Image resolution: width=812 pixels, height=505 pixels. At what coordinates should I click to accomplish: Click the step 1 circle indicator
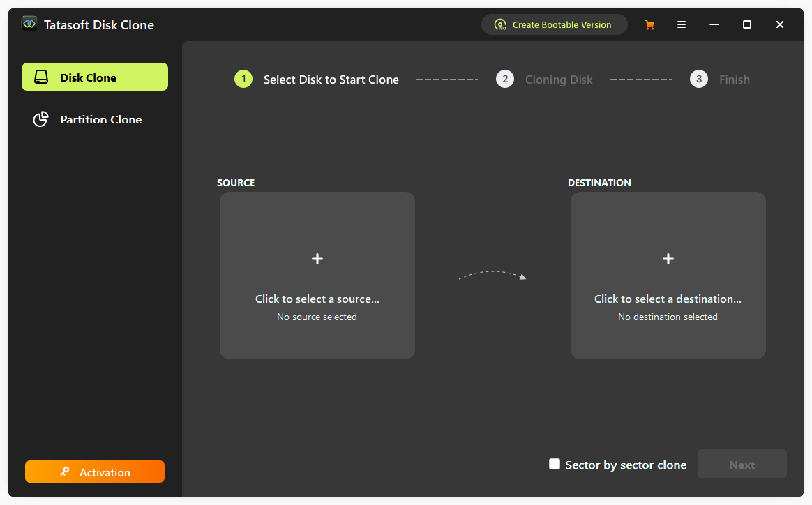pos(243,80)
